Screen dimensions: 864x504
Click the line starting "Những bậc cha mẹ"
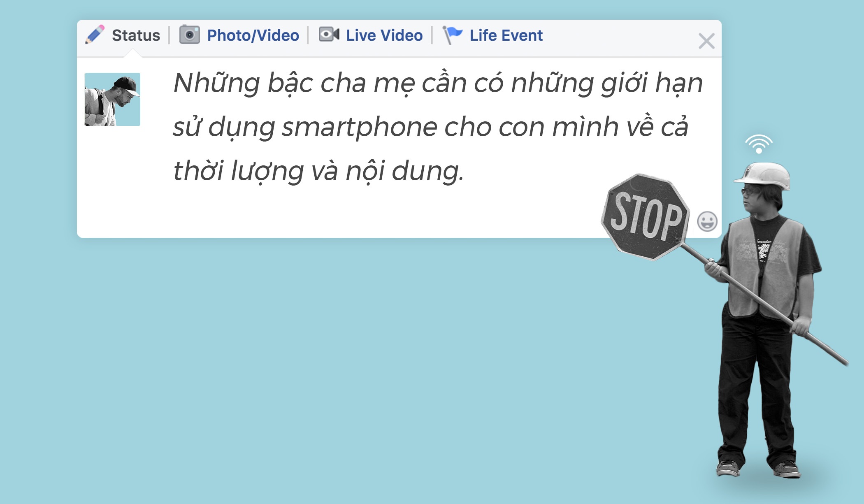pyautogui.click(x=438, y=84)
